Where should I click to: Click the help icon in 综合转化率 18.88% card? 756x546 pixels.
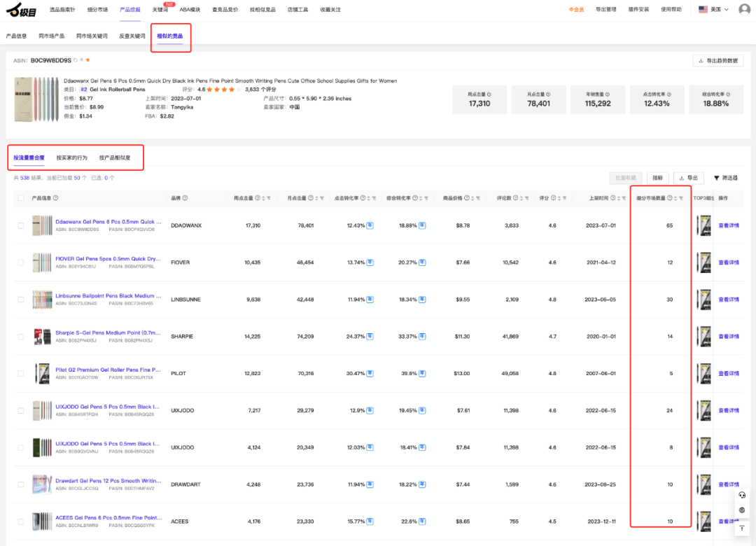point(728,94)
